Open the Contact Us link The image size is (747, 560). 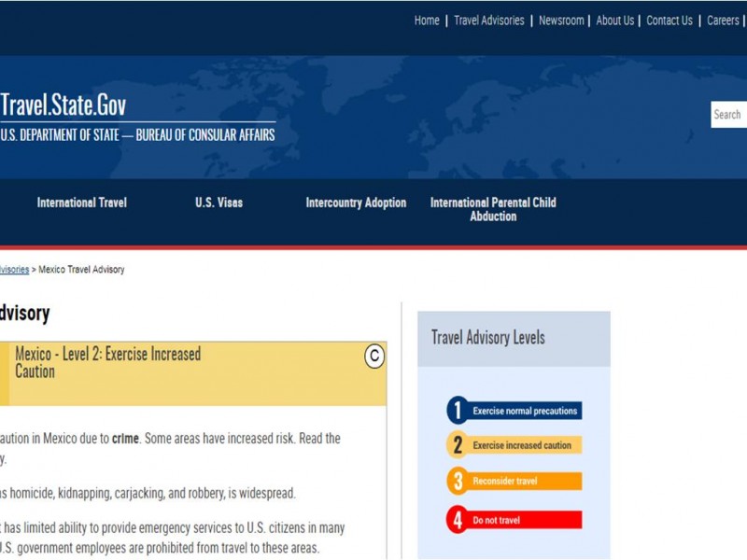pos(669,21)
